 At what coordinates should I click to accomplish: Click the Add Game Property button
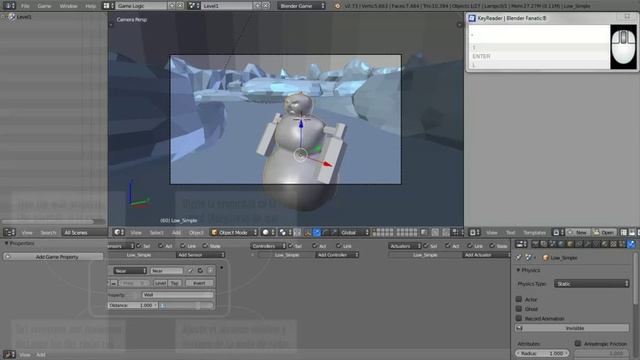[53, 257]
